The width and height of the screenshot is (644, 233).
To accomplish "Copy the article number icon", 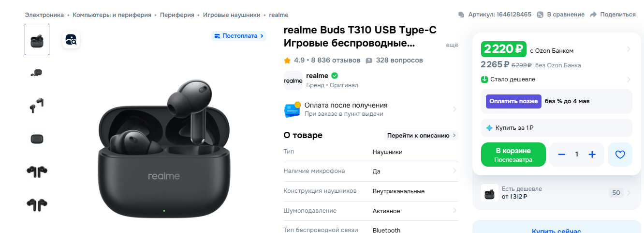I will tap(461, 15).
